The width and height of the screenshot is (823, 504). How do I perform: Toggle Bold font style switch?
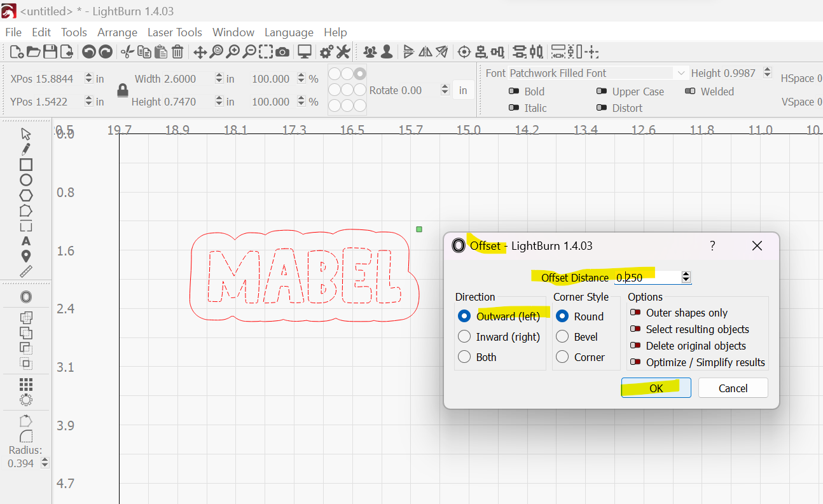coord(514,92)
